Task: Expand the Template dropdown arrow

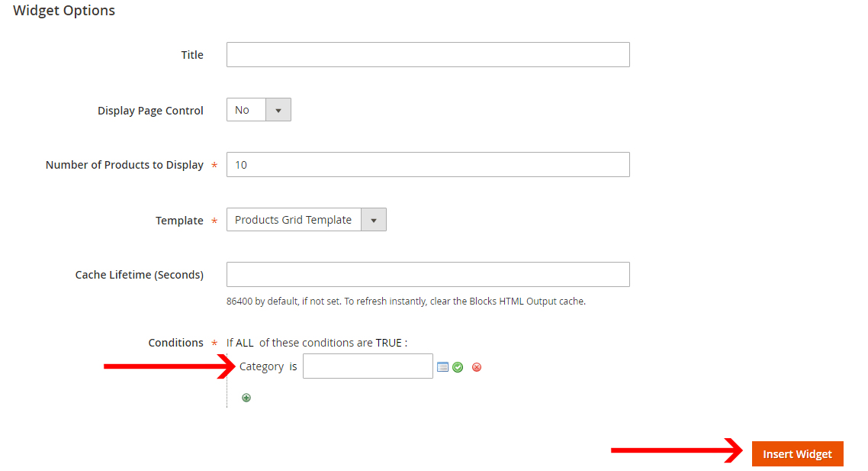Action: coord(373,219)
